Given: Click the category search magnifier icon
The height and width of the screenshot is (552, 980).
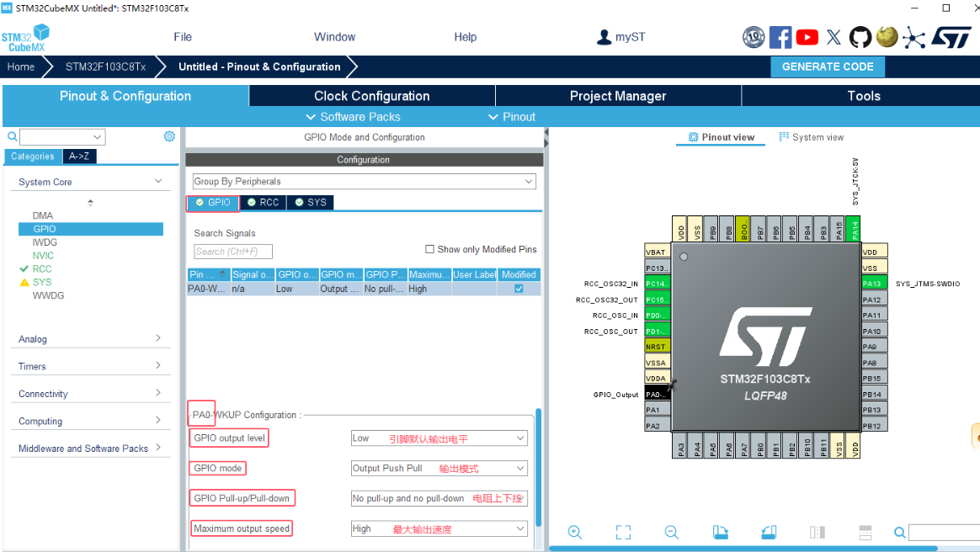Looking at the screenshot, I should pos(12,136).
